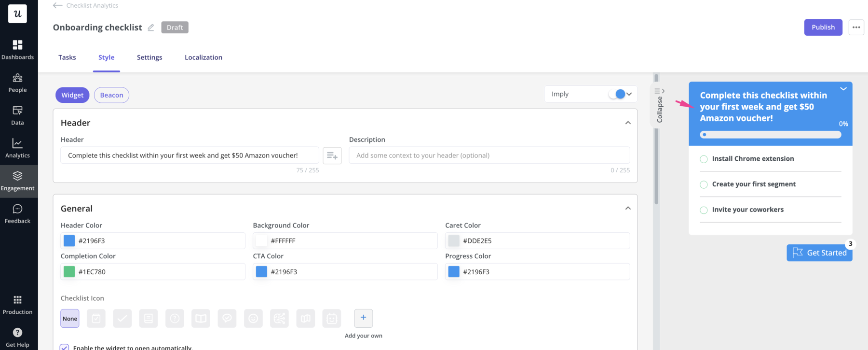Image resolution: width=868 pixels, height=350 pixels.
Task: Select the smiley face checklist icon
Action: click(253, 319)
